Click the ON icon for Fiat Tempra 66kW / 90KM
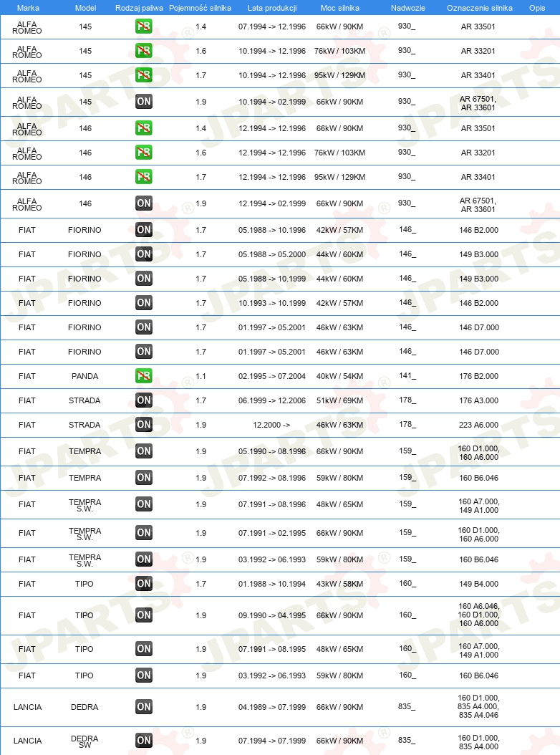This screenshot has width=560, height=755. coord(143,451)
